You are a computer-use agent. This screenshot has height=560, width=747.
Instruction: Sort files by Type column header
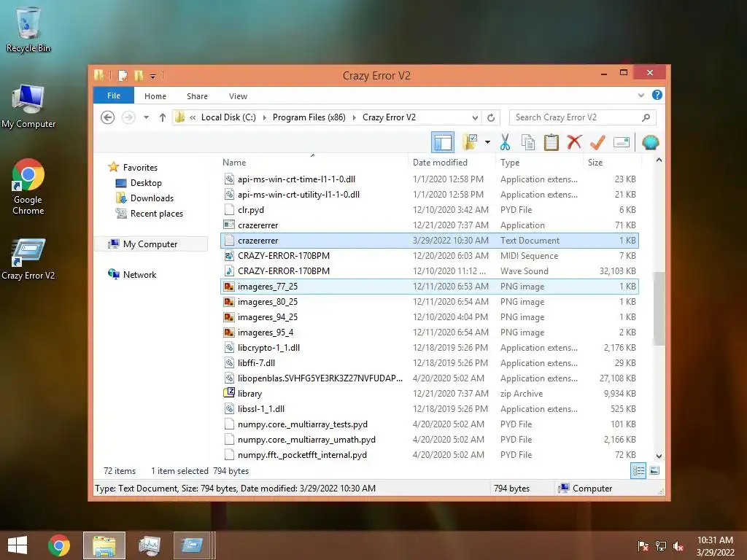click(510, 163)
